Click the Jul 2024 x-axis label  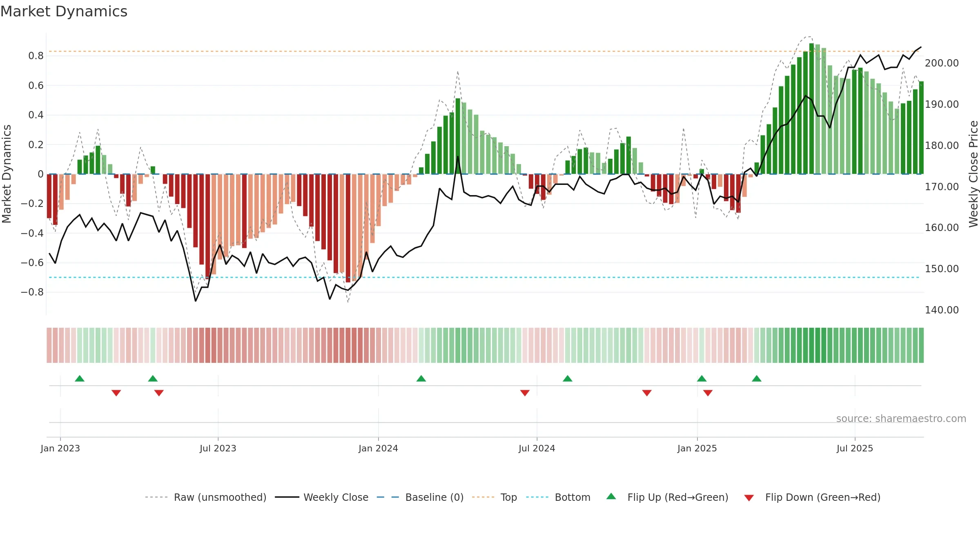coord(537,448)
